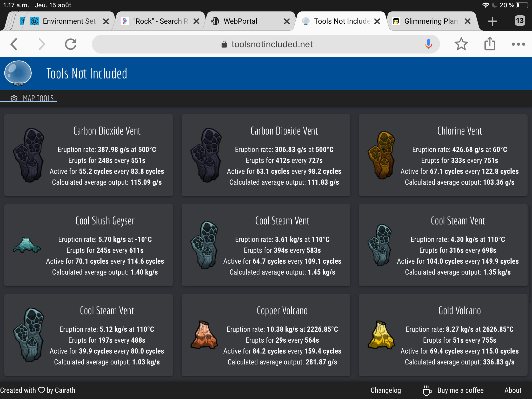Tap the voice search microphone icon
The height and width of the screenshot is (399, 532).
pyautogui.click(x=428, y=44)
